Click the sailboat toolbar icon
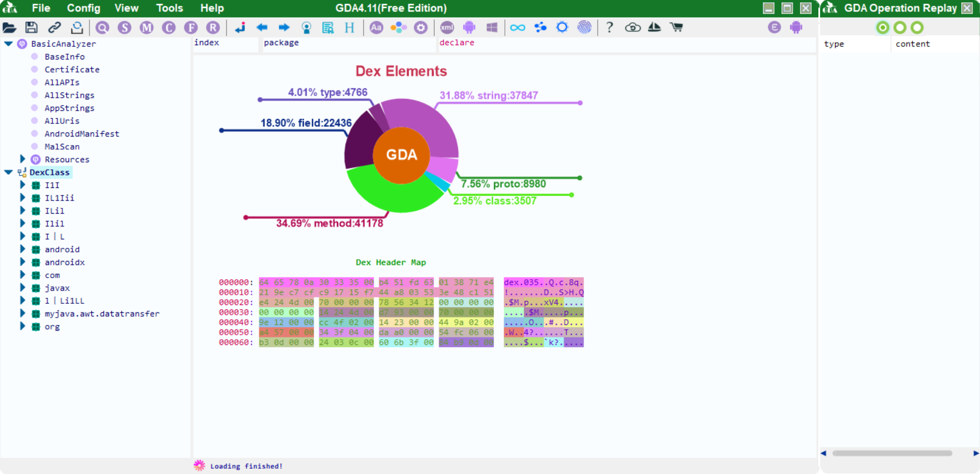Viewport: 980px width, 474px height. point(654,27)
